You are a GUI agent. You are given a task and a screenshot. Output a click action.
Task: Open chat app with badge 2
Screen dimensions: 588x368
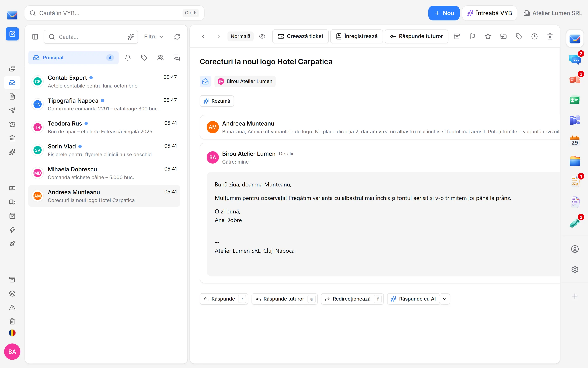coord(575,59)
